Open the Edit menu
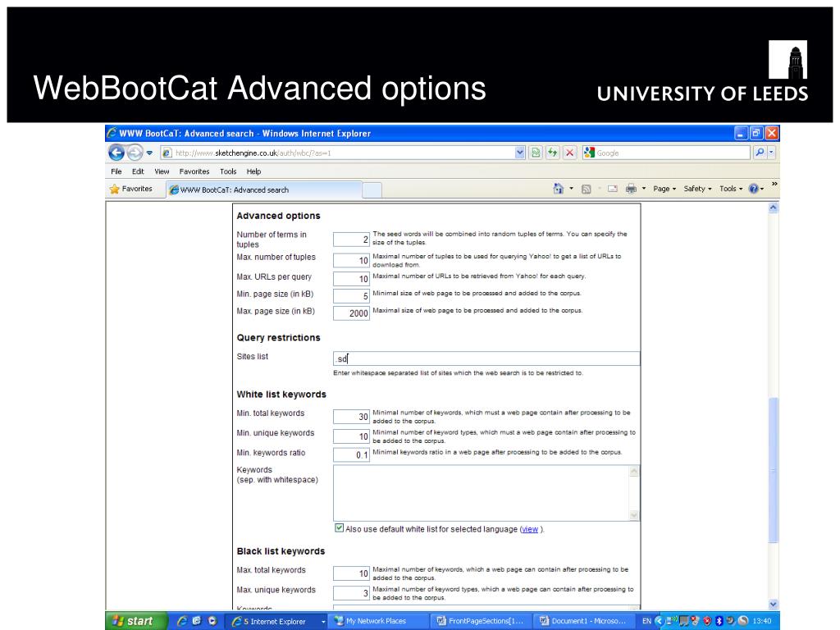 tap(138, 171)
